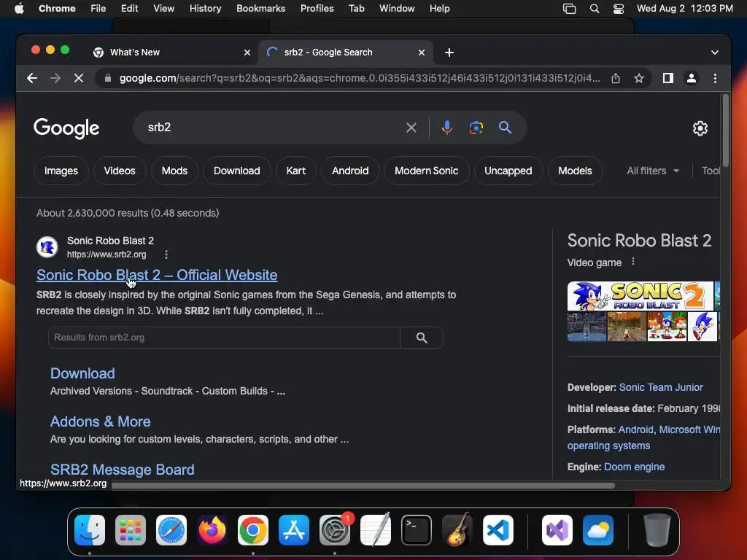Click the Chrome address bar URL
The image size is (747, 560).
click(360, 78)
